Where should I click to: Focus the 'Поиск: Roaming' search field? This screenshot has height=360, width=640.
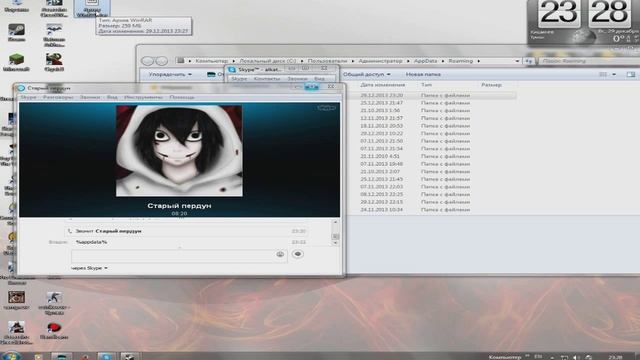[x=589, y=61]
